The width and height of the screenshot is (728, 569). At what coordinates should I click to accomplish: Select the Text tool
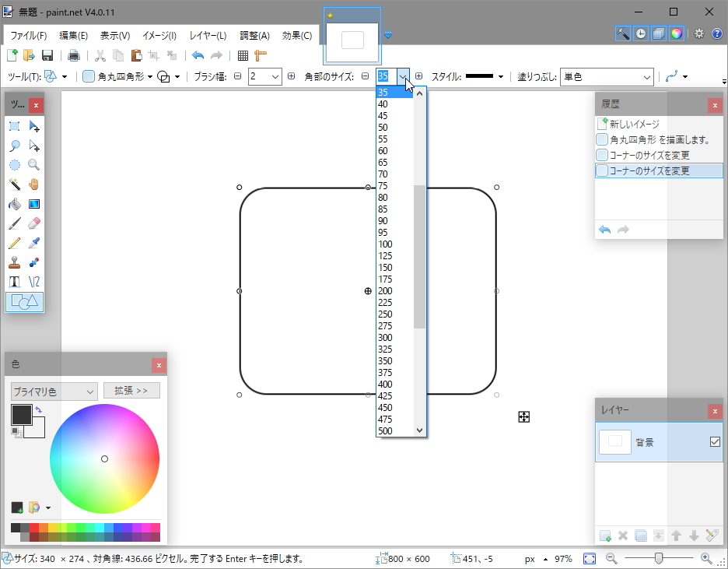pyautogui.click(x=14, y=282)
